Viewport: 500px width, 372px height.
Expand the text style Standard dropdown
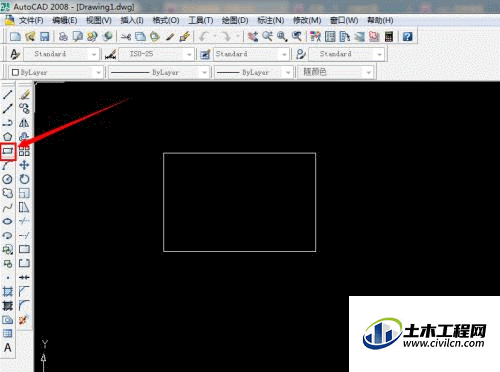tap(94, 54)
